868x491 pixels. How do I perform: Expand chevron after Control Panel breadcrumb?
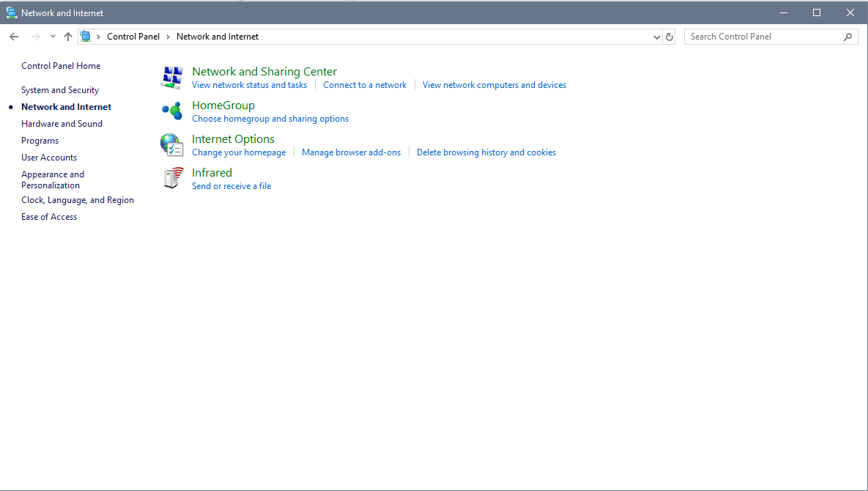[x=168, y=37]
